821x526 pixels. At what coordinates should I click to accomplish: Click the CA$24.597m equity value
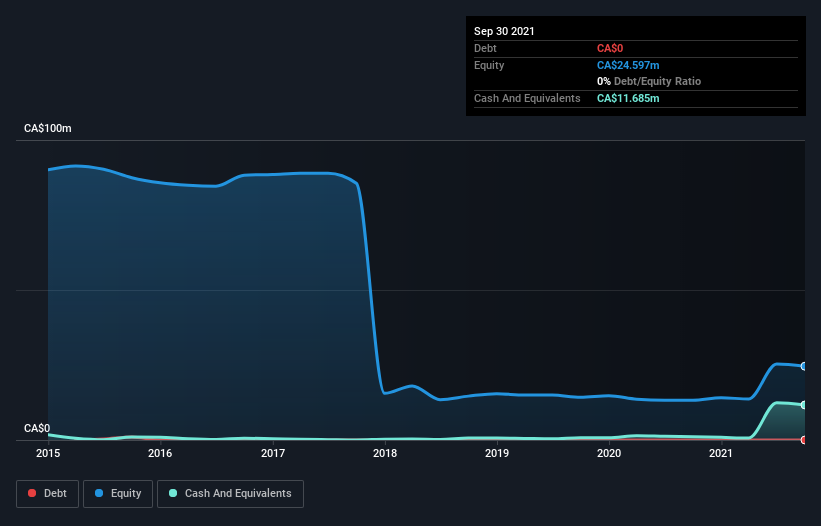[628, 65]
